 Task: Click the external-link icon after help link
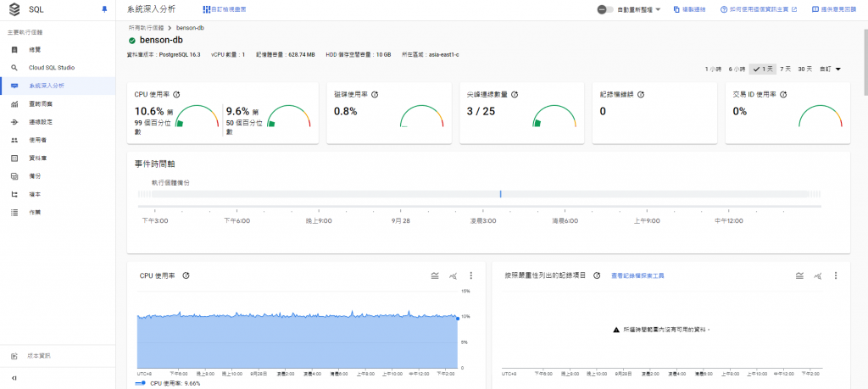click(x=794, y=9)
